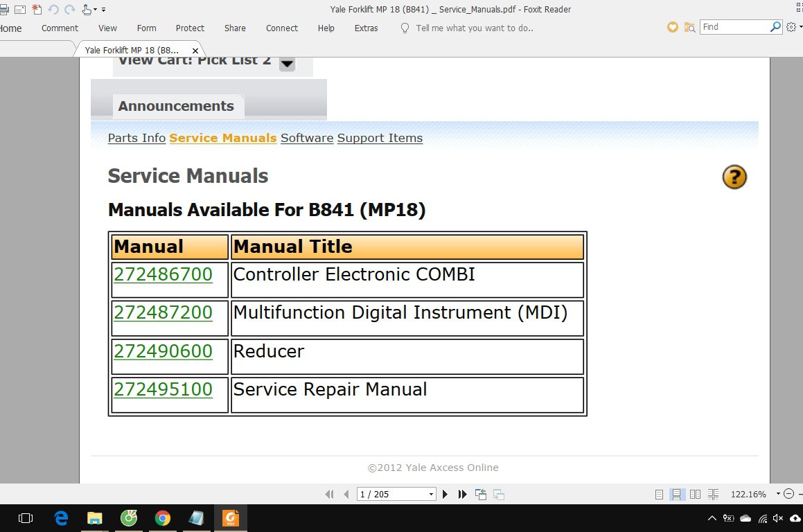Go to next page using the arrow

pyautogui.click(x=445, y=494)
